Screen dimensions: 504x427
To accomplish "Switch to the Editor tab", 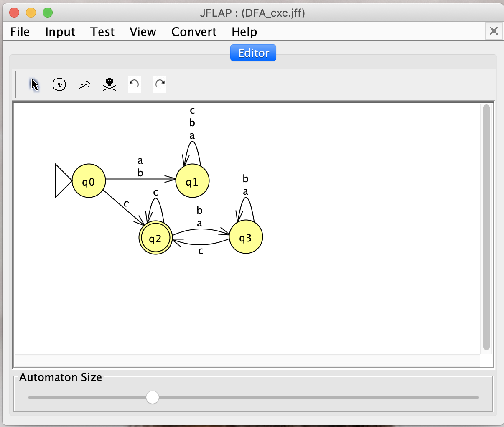I will click(253, 53).
